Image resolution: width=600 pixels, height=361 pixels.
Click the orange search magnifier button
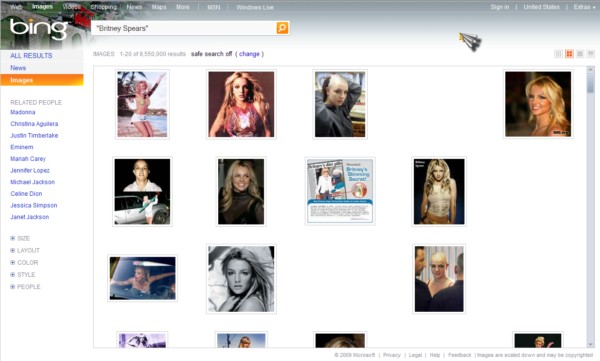282,28
